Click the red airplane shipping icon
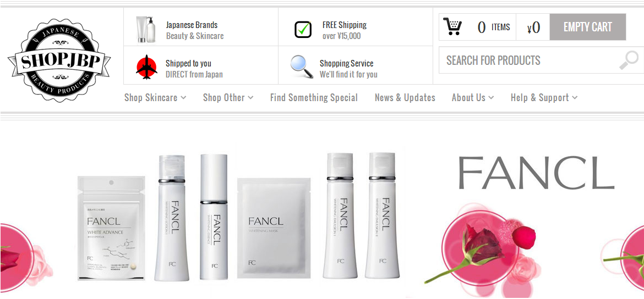Viewport: 644px width, 299px height. click(x=146, y=67)
